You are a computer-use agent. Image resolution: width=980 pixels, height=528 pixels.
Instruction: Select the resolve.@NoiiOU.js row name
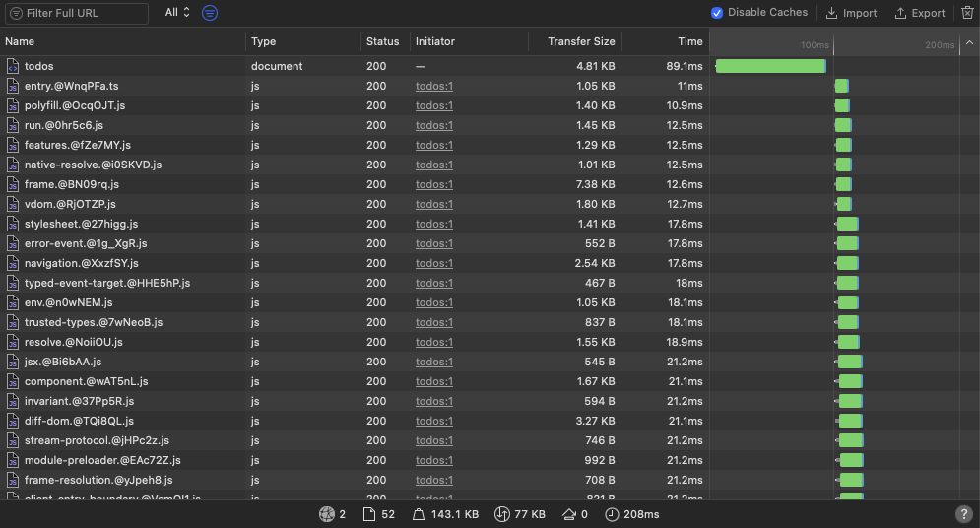73,343
